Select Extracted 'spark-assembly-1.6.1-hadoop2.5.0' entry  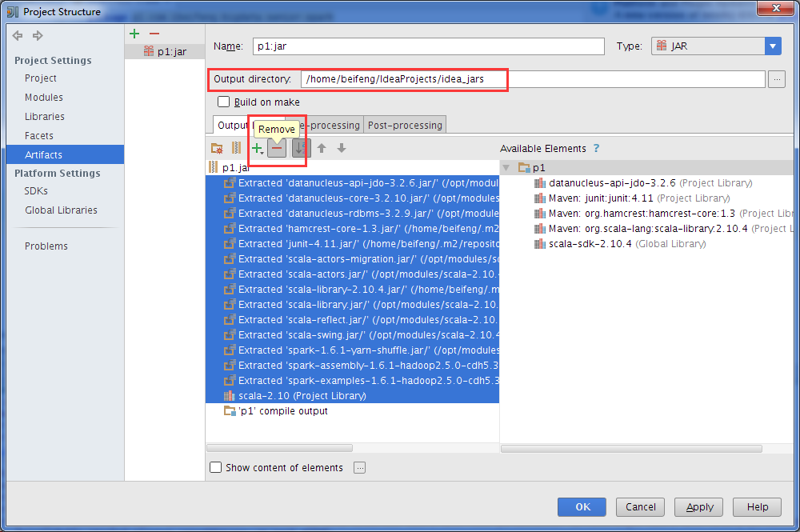tap(352, 366)
